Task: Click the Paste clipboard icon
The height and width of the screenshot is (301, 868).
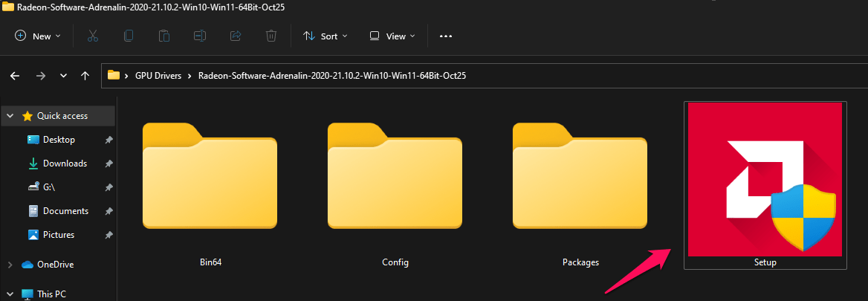Action: click(163, 36)
